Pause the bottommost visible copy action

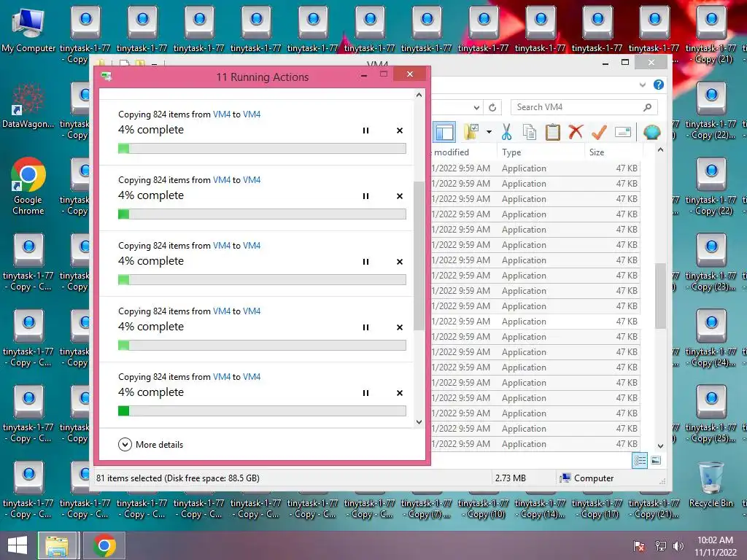(365, 393)
